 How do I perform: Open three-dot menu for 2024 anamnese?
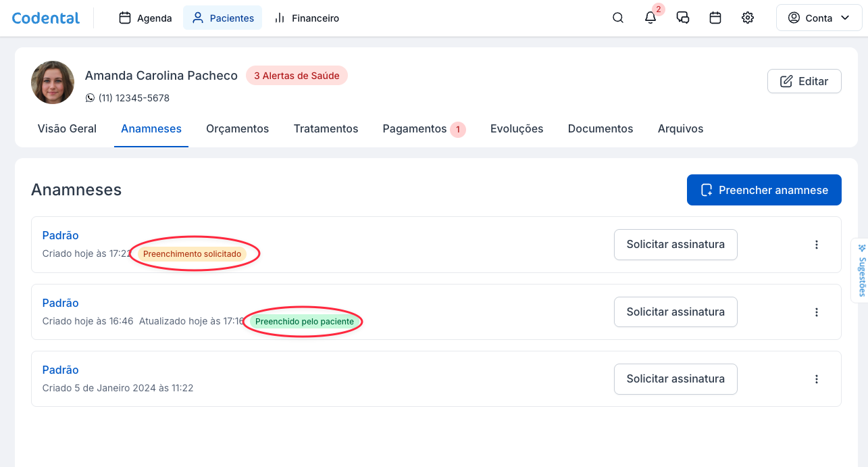point(816,379)
